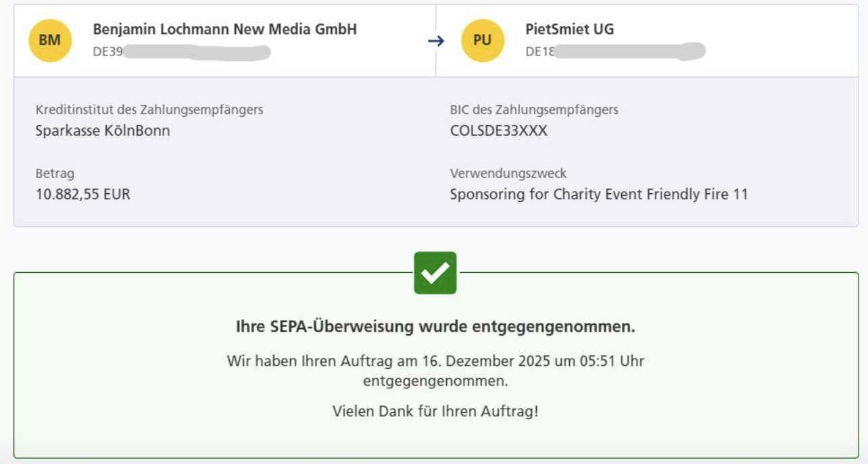The image size is (868, 464).
Task: Click the BIC code COLSDE33XXX
Action: coord(498,131)
